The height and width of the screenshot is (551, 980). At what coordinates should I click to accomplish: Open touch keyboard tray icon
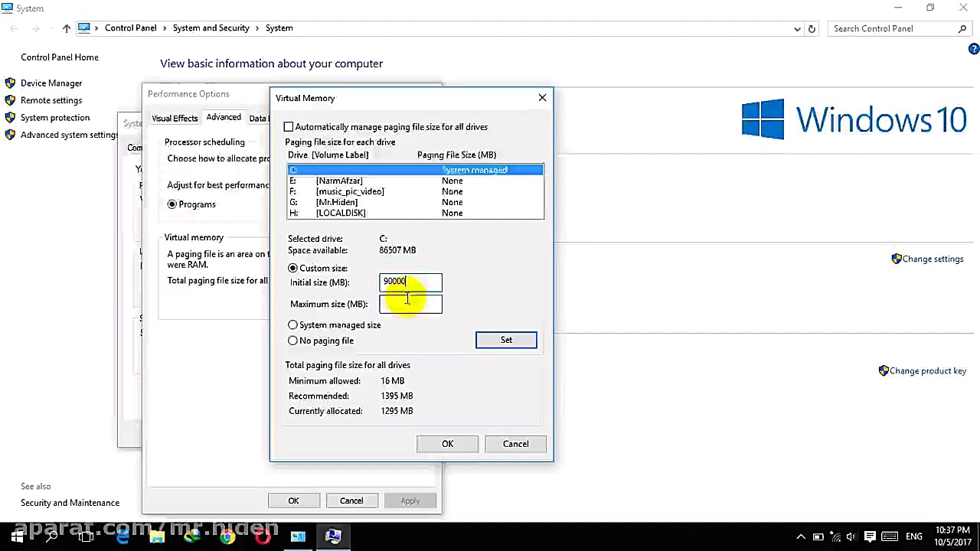point(889,536)
